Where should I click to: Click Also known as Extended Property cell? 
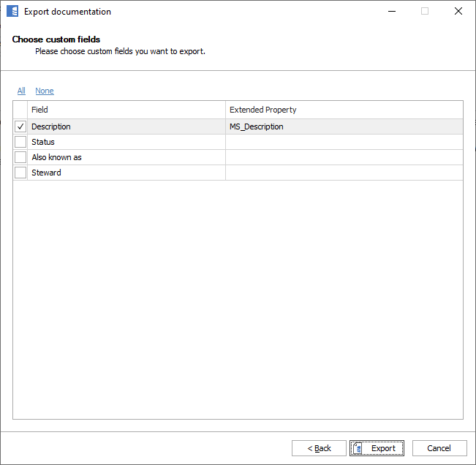(344, 157)
